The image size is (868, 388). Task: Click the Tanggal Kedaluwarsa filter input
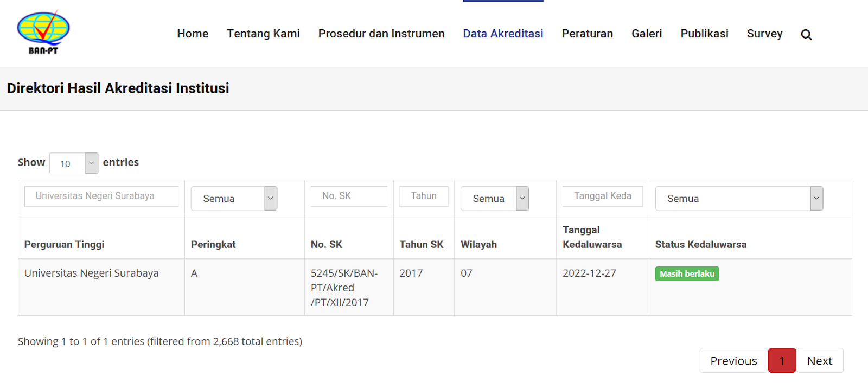602,196
